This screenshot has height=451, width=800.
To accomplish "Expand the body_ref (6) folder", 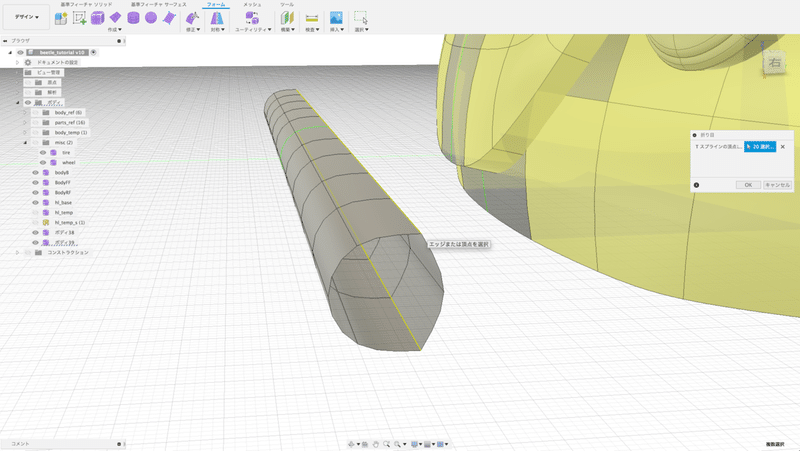I will click(x=25, y=112).
